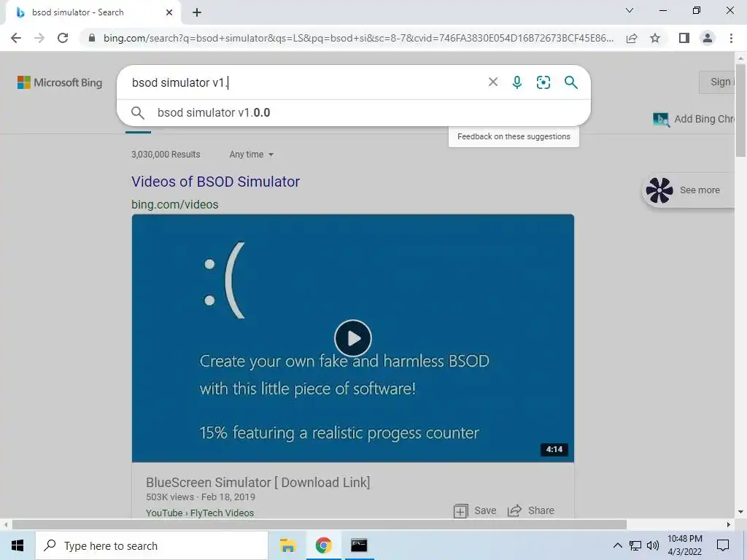The image size is (747, 560).
Task: Click Feedback on these suggestions
Action: click(x=514, y=136)
